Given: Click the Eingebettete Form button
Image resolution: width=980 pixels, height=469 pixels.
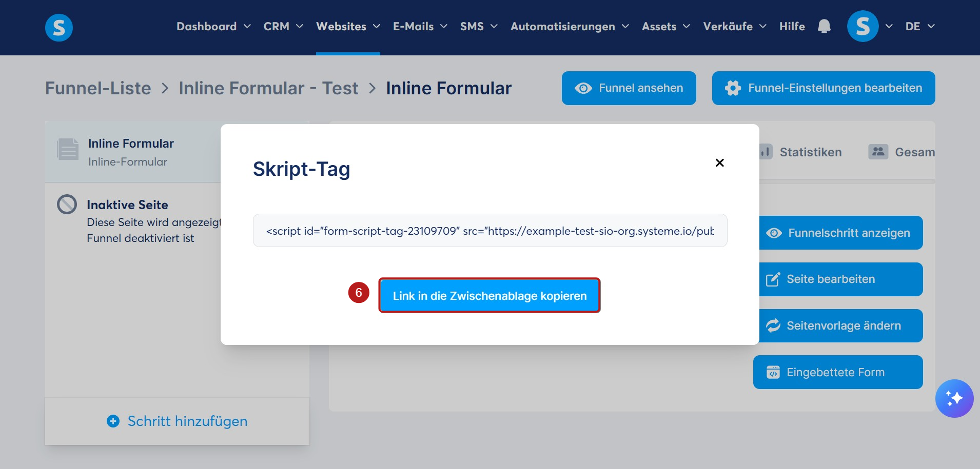Looking at the screenshot, I should pyautogui.click(x=838, y=372).
